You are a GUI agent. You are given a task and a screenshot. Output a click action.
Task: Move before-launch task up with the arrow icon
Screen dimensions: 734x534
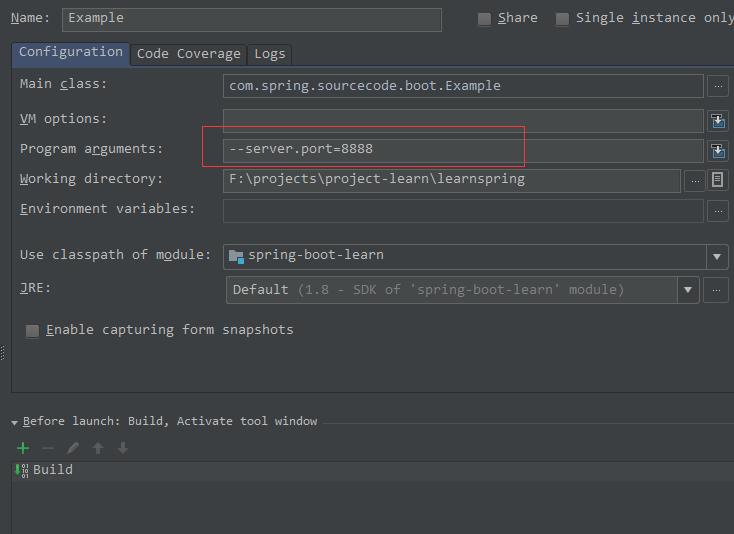pyautogui.click(x=98, y=448)
